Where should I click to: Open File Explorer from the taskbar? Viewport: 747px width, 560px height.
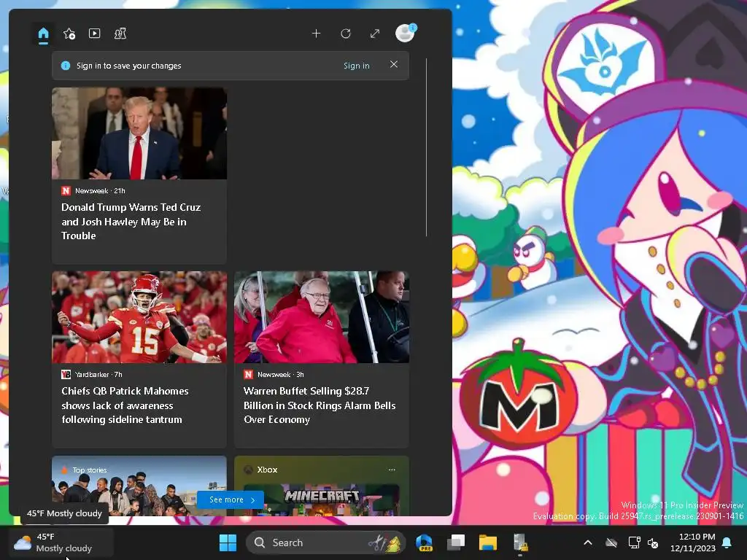(x=488, y=542)
